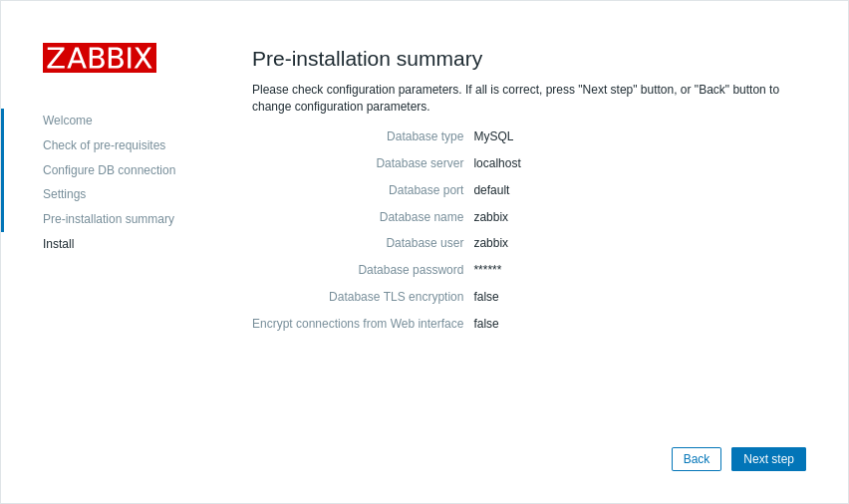Select Configure DB connection step
The height and width of the screenshot is (504, 849).
pos(109,170)
